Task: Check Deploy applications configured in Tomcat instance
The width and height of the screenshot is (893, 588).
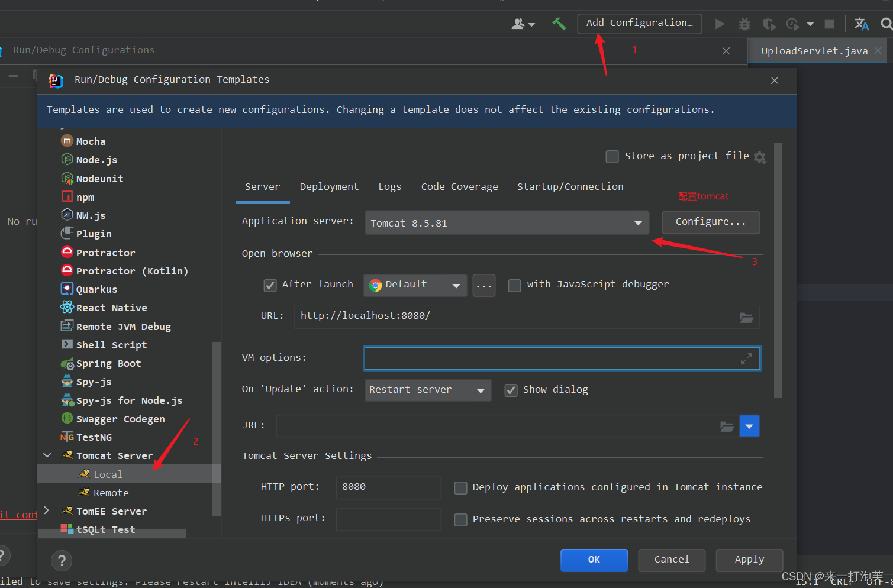Action: (460, 488)
